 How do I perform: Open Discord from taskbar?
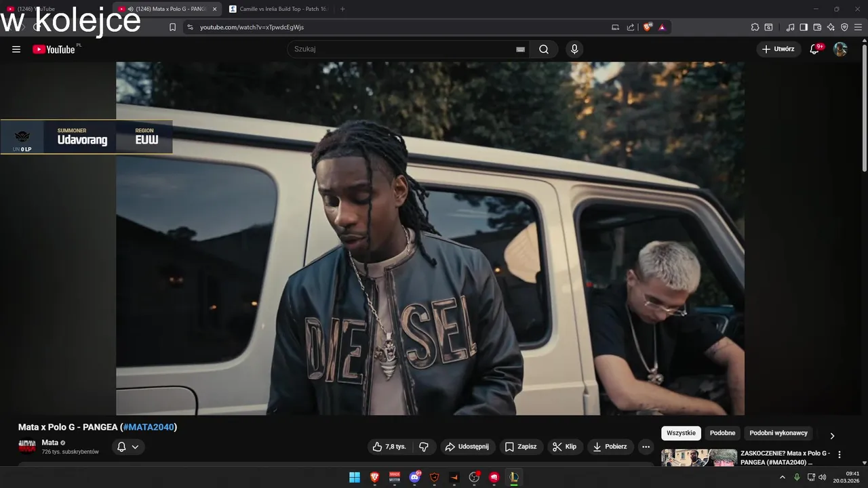tap(414, 477)
